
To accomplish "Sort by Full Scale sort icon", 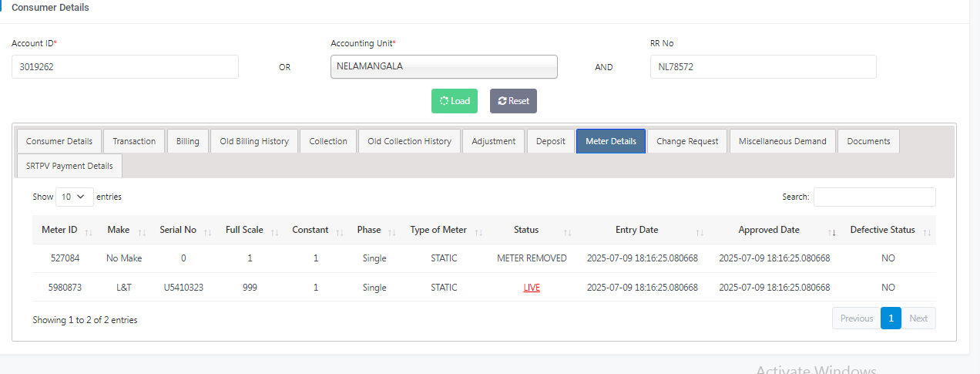I will click(275, 231).
